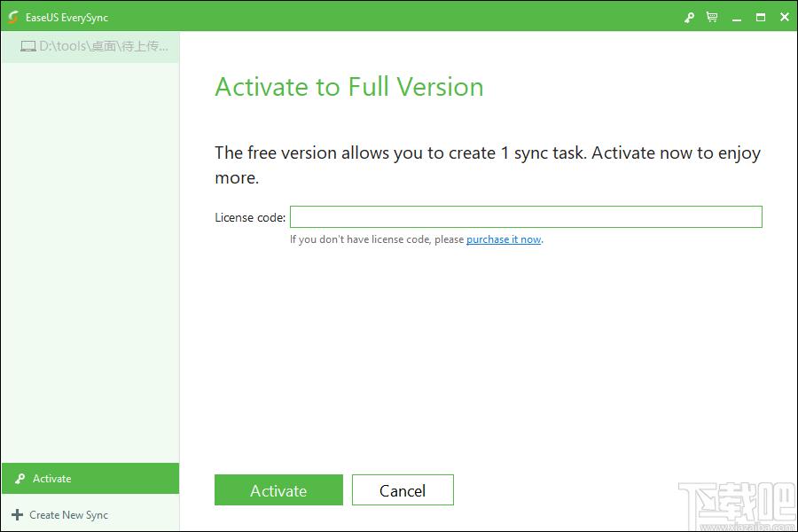Click the EaseUS EverySync logo icon
This screenshot has height=532, width=798.
pyautogui.click(x=13, y=18)
